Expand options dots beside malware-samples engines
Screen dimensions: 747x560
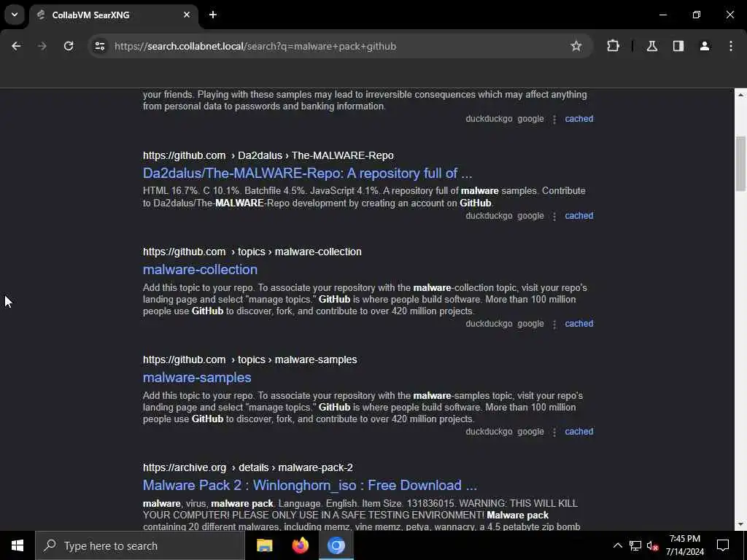[x=554, y=432]
